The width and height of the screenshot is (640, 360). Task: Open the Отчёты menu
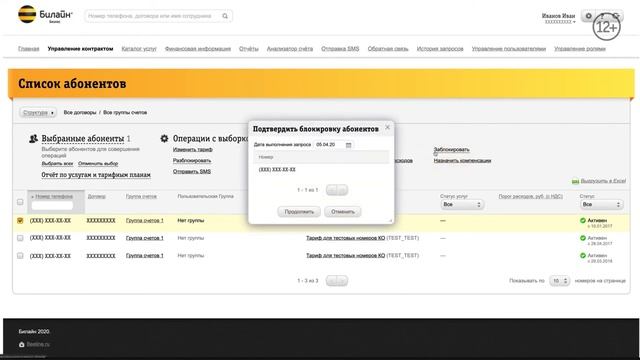[249, 49]
